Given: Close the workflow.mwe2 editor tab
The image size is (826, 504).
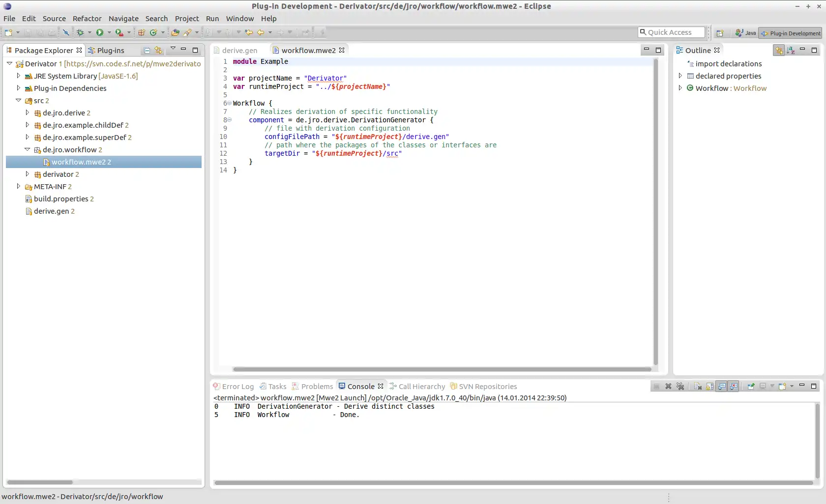Looking at the screenshot, I should coord(342,50).
